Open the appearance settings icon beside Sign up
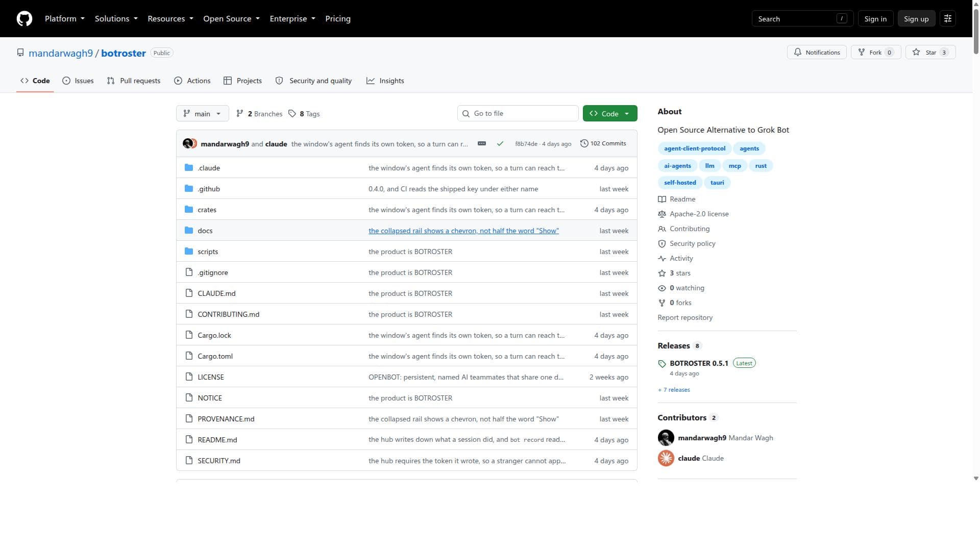This screenshot has height=551, width=980. (x=947, y=19)
